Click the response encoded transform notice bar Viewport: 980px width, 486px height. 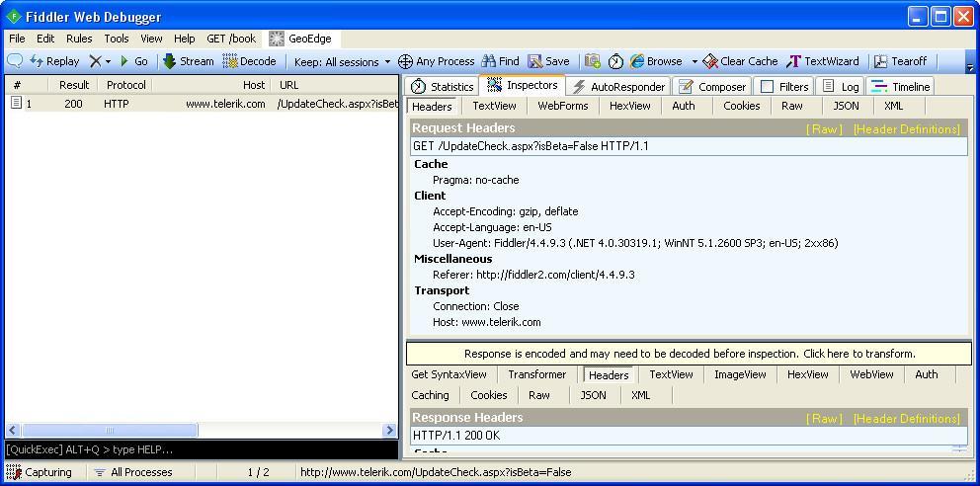click(x=689, y=354)
